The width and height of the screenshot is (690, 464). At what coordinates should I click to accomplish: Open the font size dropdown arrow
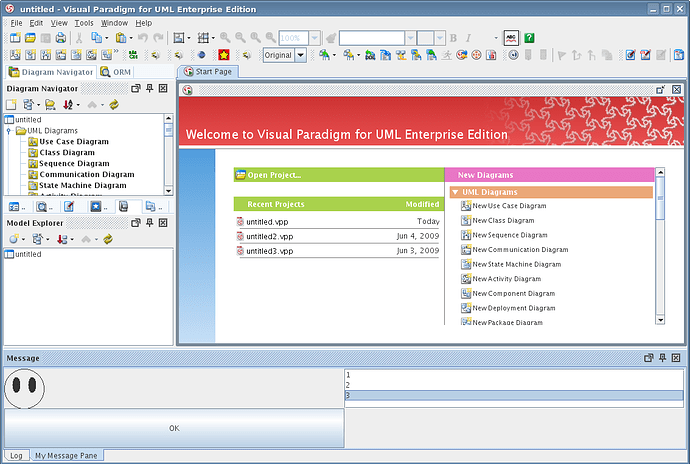tap(440, 38)
